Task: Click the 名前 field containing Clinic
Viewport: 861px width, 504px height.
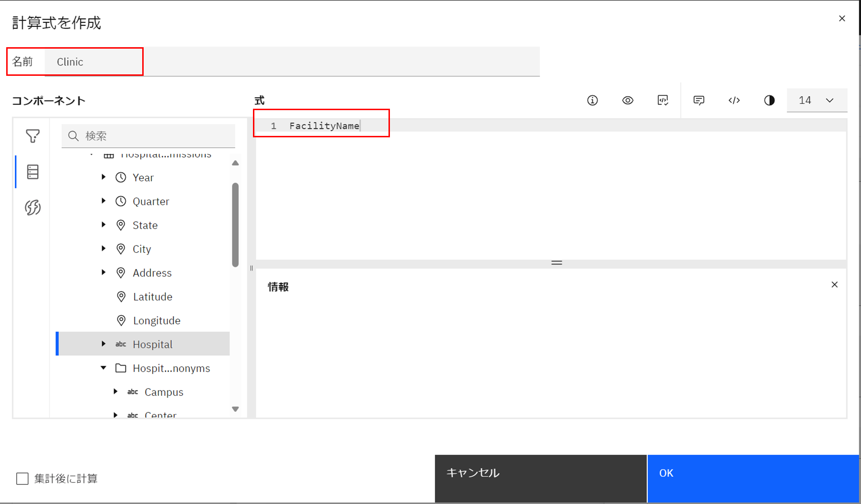Action: [292, 62]
